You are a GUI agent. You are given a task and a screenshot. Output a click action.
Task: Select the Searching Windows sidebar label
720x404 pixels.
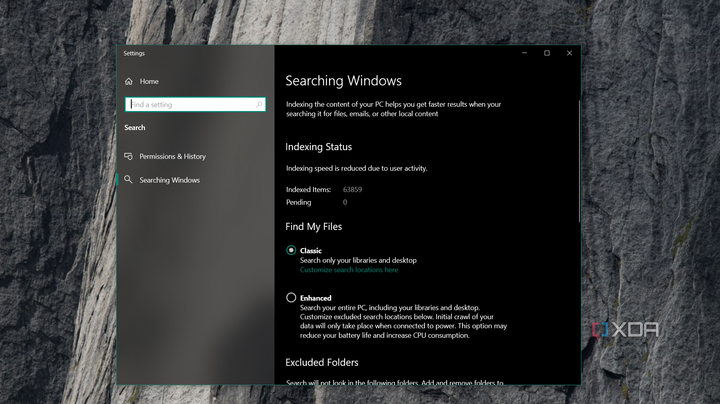[x=169, y=180]
